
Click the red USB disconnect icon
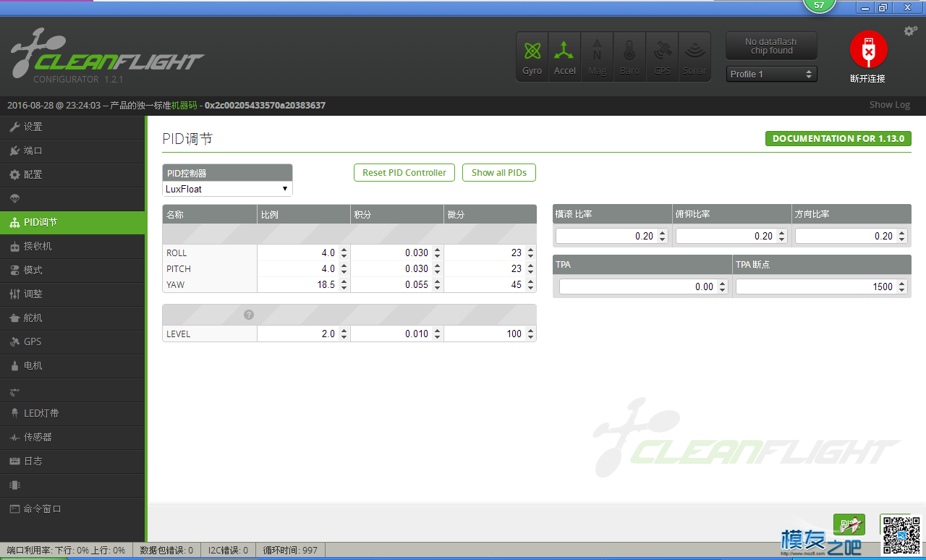point(868,50)
